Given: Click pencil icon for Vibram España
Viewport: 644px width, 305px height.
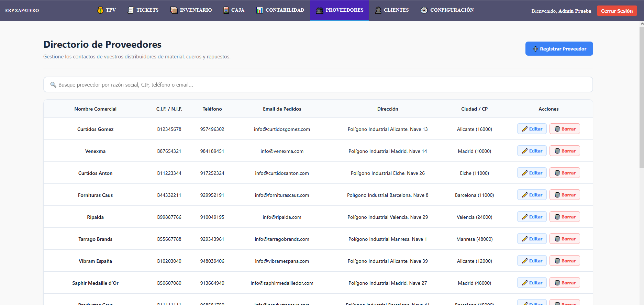Looking at the screenshot, I should (525, 261).
